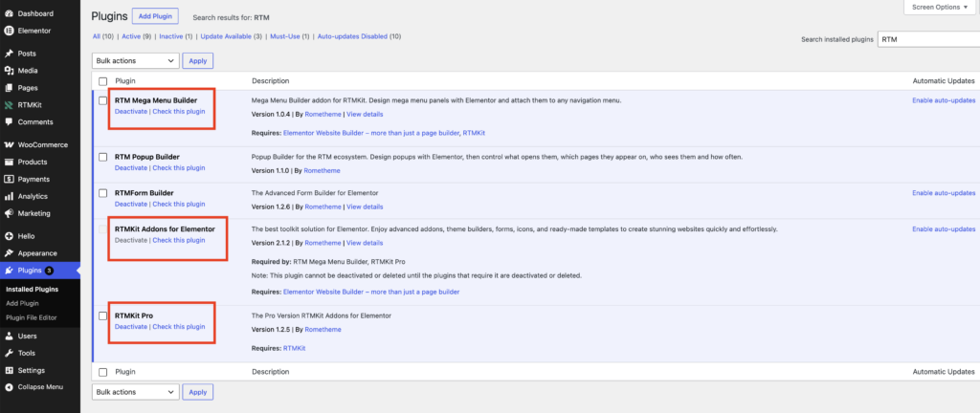Click the RTMKit Addons for Elementor title

(165, 228)
